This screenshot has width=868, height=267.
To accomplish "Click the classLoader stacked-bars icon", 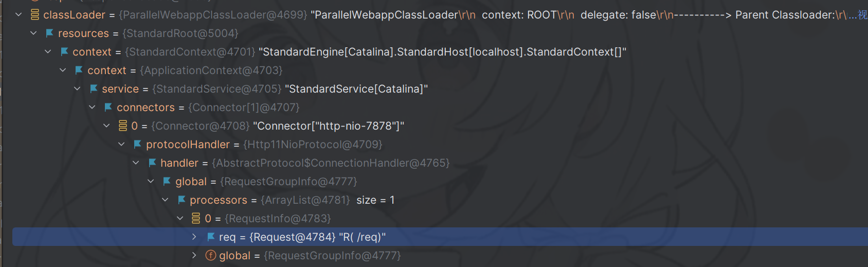I will click(x=35, y=15).
